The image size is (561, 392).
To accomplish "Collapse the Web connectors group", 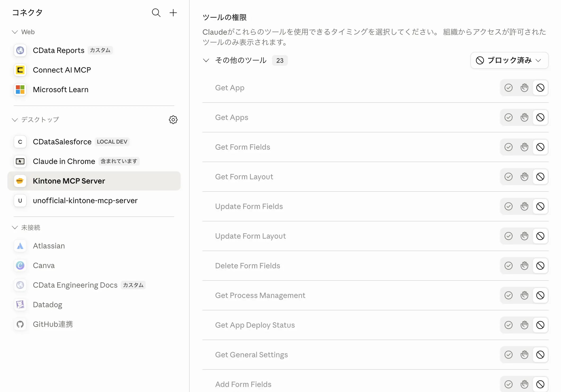I will pos(15,32).
